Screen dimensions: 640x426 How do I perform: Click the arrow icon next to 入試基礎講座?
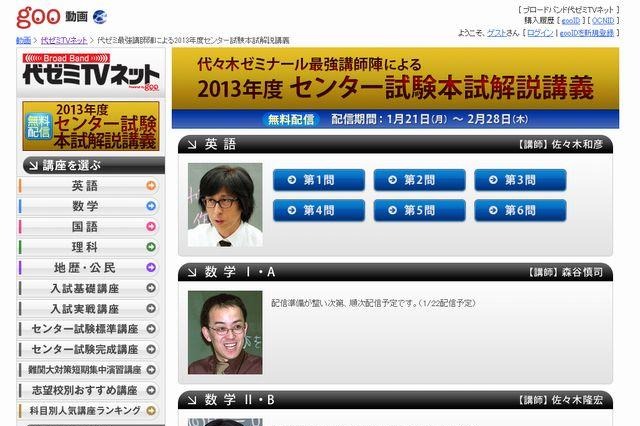point(151,288)
